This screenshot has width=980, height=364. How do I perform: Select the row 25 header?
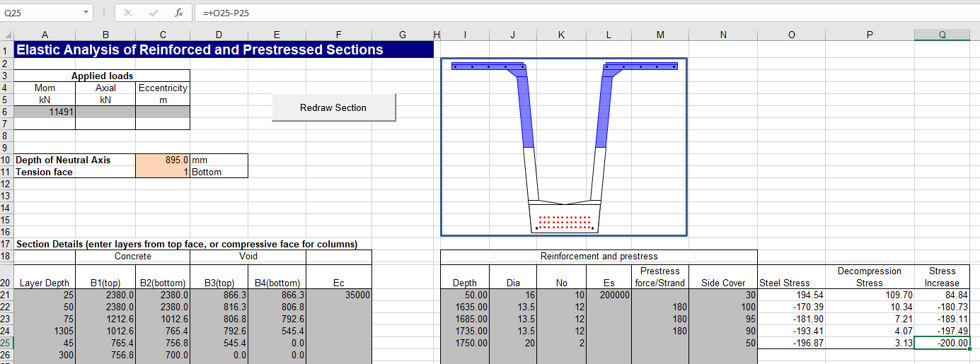[x=6, y=342]
